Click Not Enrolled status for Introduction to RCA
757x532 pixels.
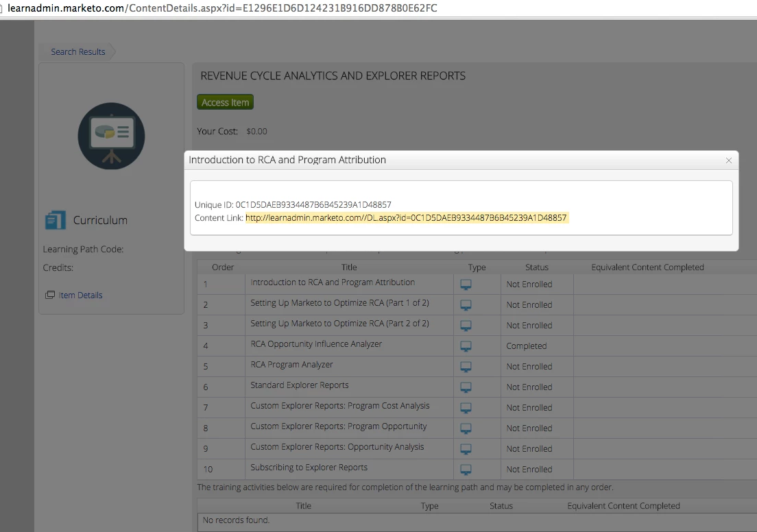tap(529, 285)
